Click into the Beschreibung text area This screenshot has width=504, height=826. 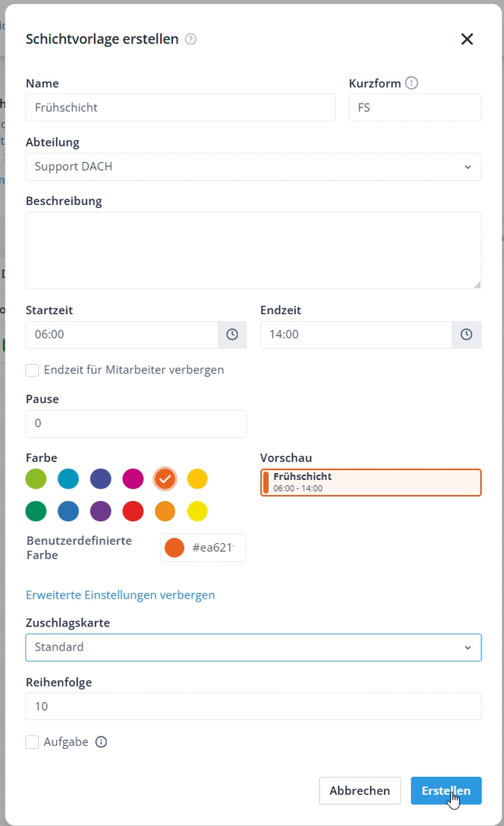253,251
